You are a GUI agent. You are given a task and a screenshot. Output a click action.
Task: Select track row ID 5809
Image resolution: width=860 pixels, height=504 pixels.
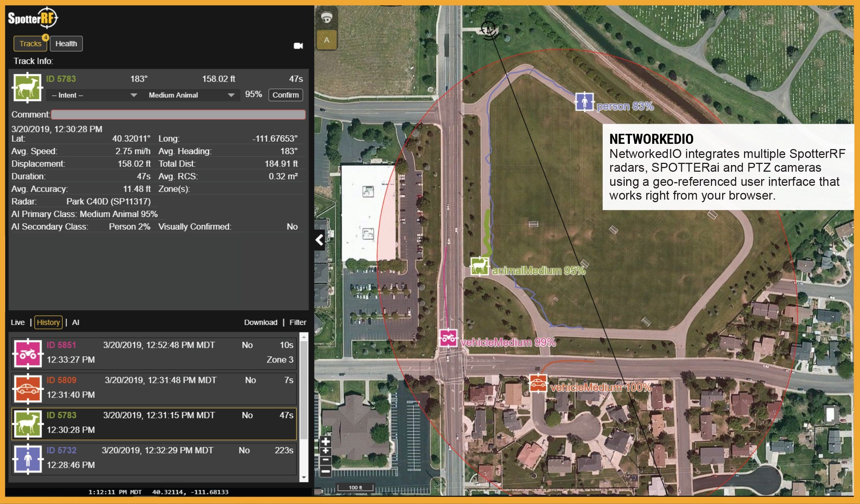tap(154, 388)
